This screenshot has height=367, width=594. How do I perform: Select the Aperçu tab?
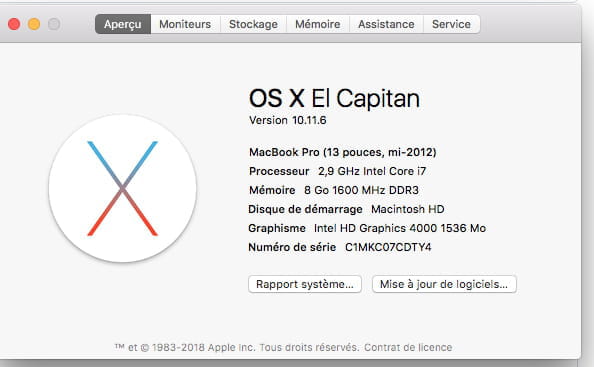123,24
